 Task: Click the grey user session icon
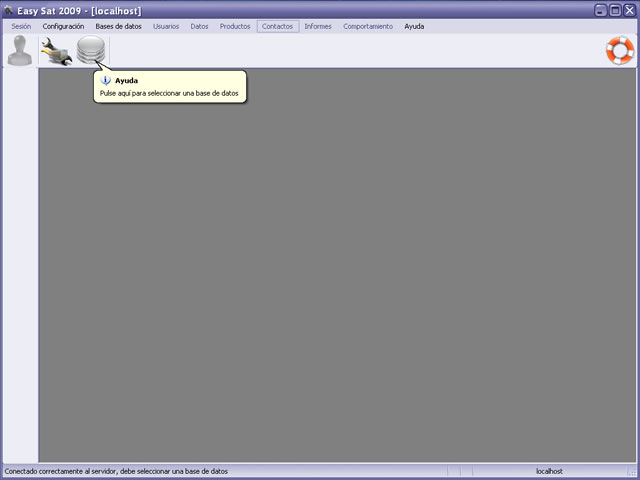20,50
